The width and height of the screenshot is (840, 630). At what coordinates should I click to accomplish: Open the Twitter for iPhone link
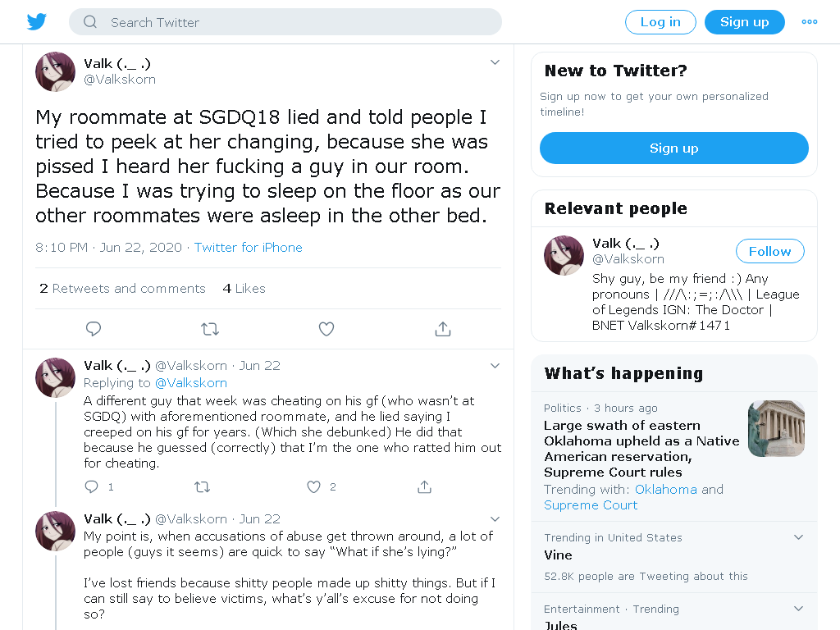click(x=248, y=248)
